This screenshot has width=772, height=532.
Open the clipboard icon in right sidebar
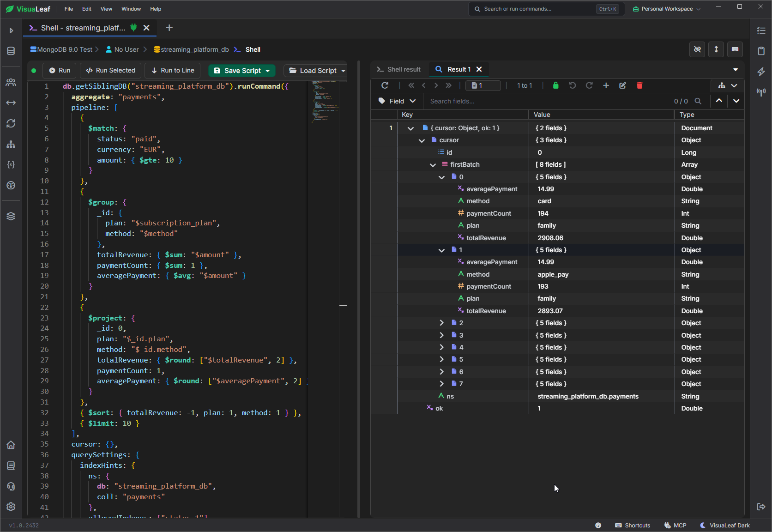click(761, 51)
